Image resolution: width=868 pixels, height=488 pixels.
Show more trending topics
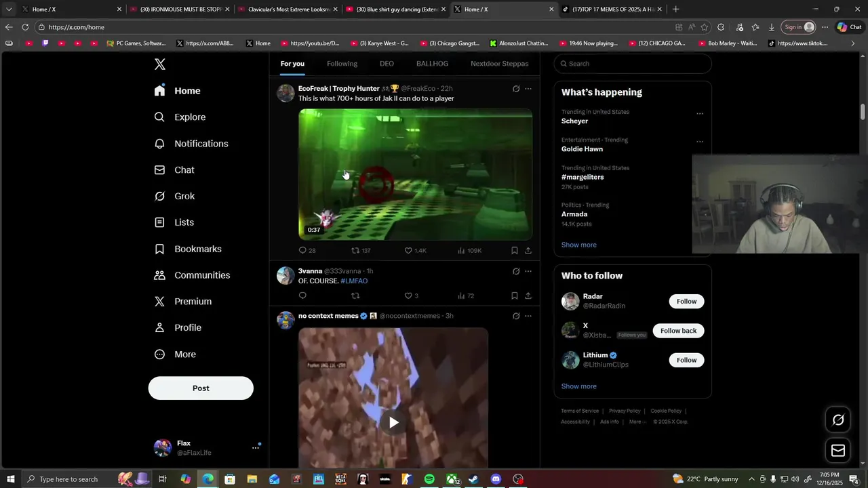point(579,245)
